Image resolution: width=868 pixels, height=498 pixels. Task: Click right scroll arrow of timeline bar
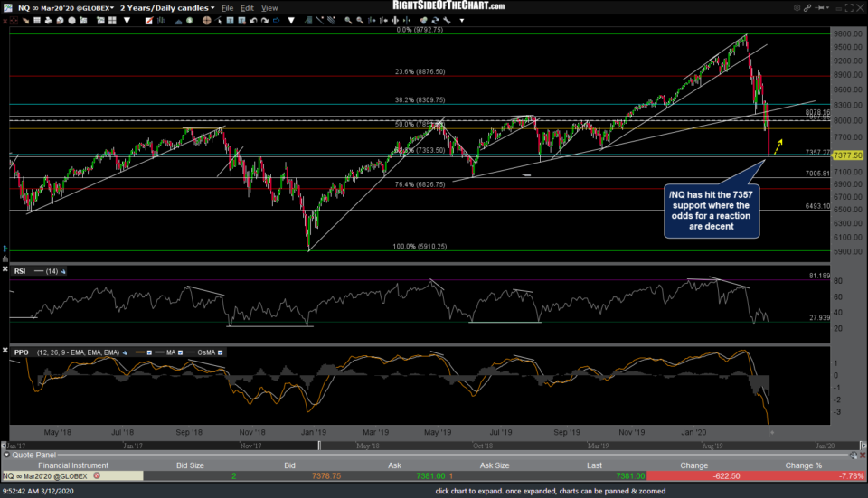(863, 446)
